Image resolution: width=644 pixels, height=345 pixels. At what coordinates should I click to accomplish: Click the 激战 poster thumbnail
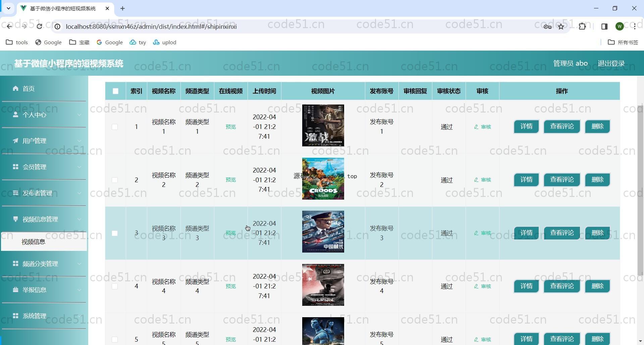[x=323, y=125]
